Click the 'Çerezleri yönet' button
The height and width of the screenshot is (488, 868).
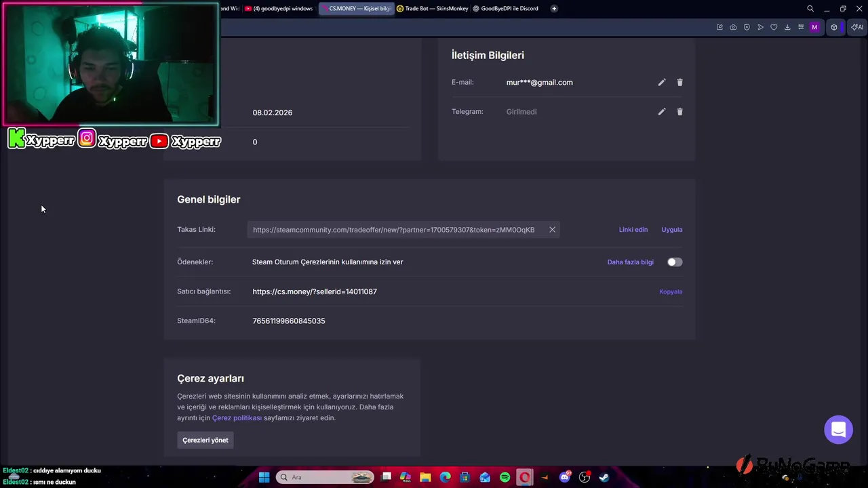pyautogui.click(x=205, y=440)
